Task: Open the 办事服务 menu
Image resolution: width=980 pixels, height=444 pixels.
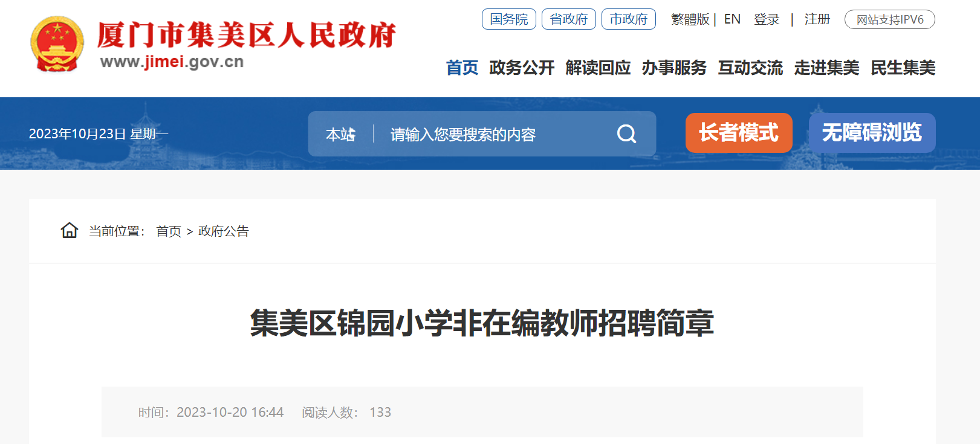Action: pos(674,68)
